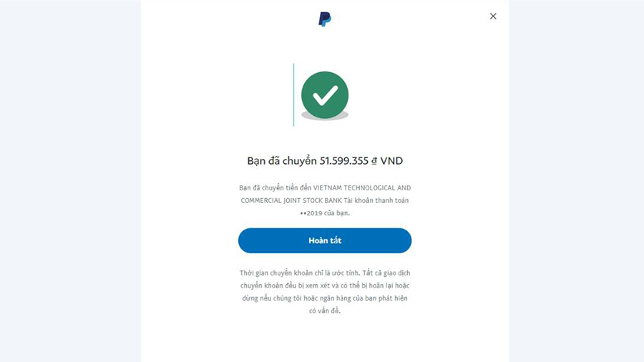Click the light gray area left of dialog

click(x=70, y=181)
